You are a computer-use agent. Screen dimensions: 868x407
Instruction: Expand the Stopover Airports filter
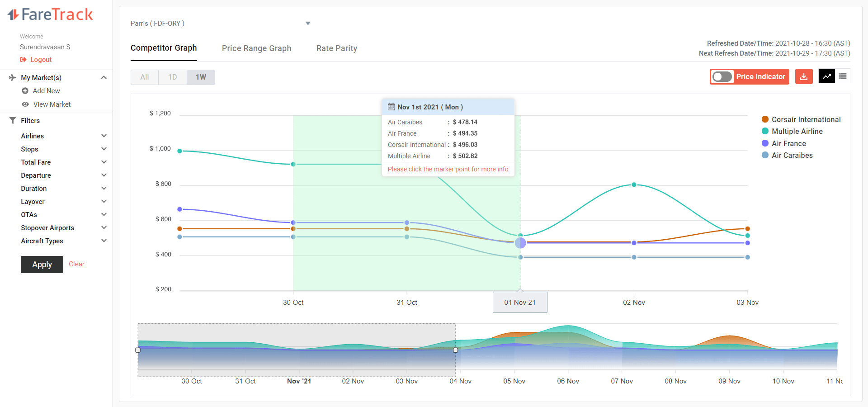(x=104, y=228)
